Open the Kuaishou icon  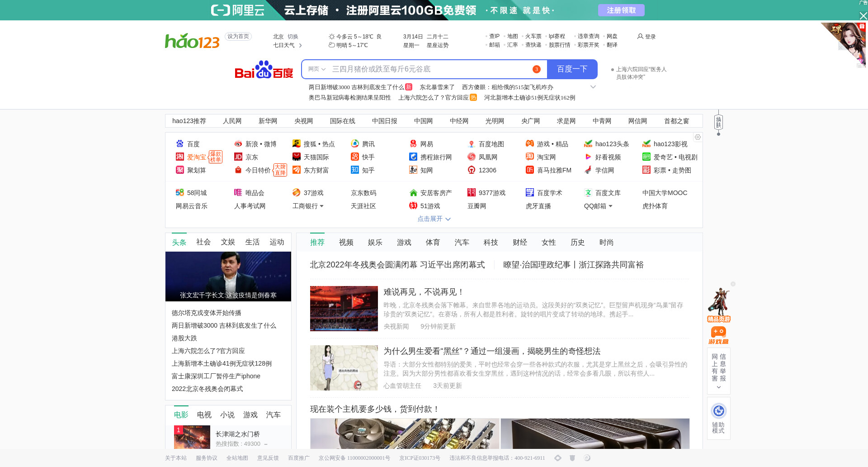coord(355,157)
